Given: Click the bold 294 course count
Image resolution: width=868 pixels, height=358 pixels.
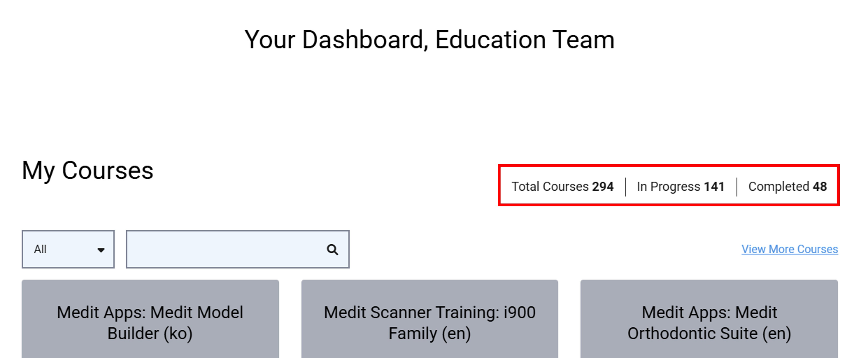Looking at the screenshot, I should (x=603, y=186).
